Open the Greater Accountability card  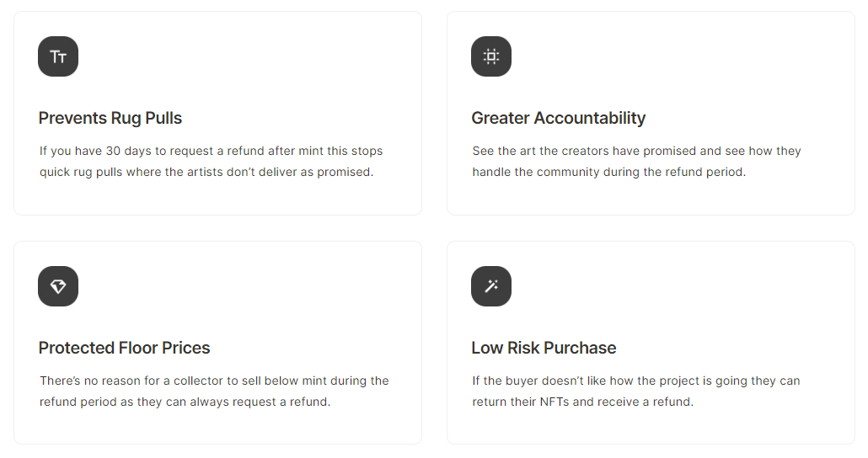[651, 114]
